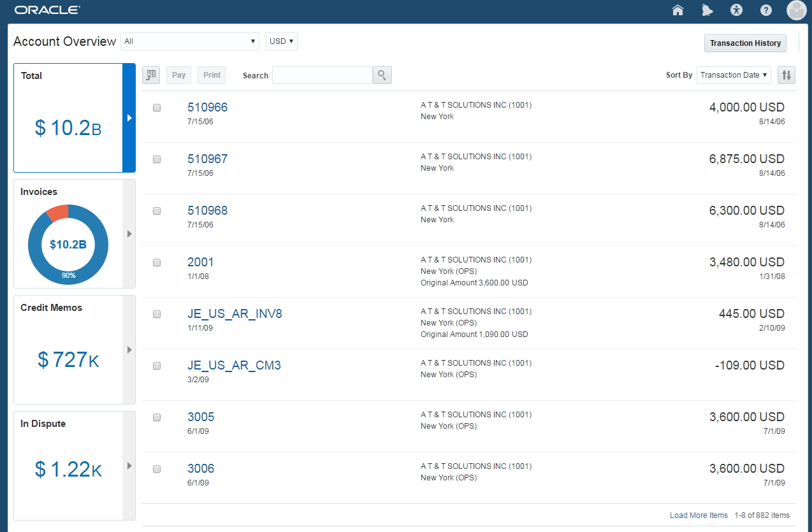Click the Transaction History button
The image size is (812, 532).
pyautogui.click(x=745, y=43)
